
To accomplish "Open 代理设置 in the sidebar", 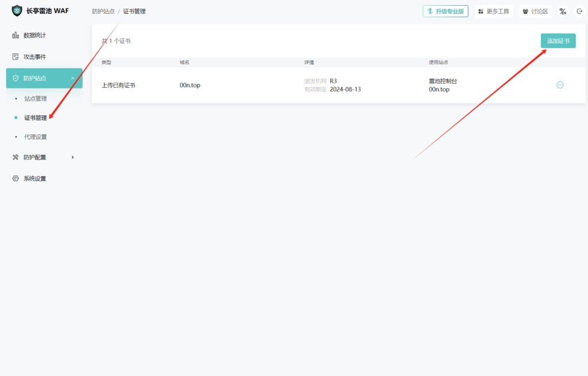I will coord(36,137).
